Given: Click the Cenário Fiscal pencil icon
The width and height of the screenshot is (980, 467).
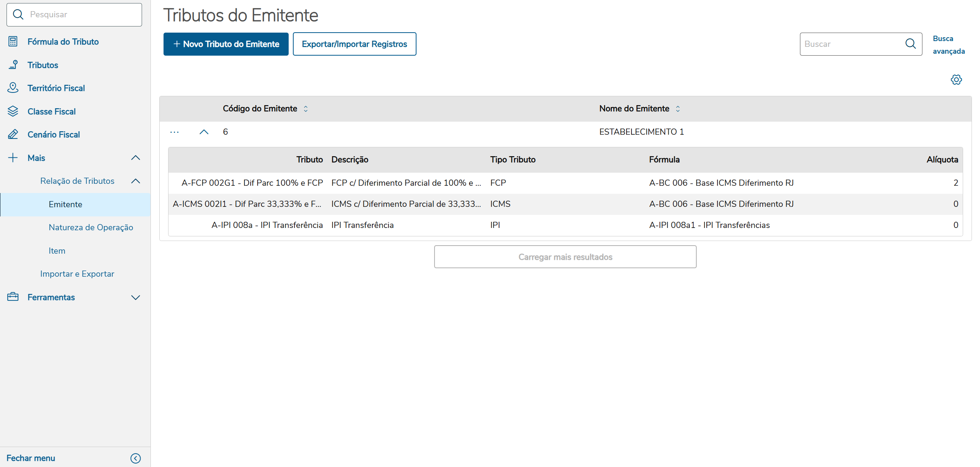Looking at the screenshot, I should (13, 134).
